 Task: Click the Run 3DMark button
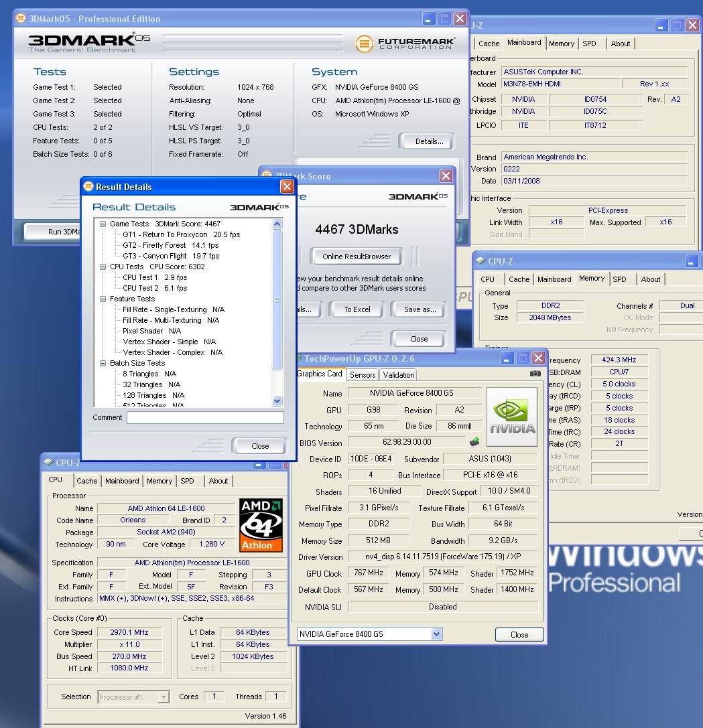click(54, 232)
